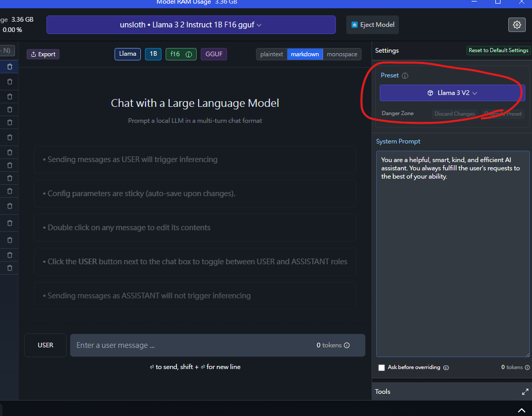Delete the first chat with trash icon
532x416 pixels.
click(x=10, y=67)
